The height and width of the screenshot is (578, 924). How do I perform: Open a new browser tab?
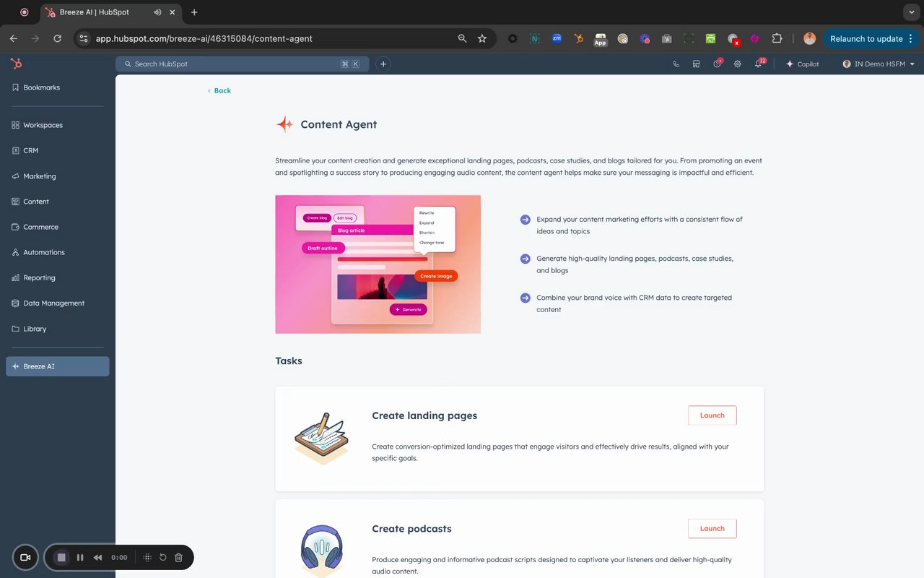pos(194,12)
